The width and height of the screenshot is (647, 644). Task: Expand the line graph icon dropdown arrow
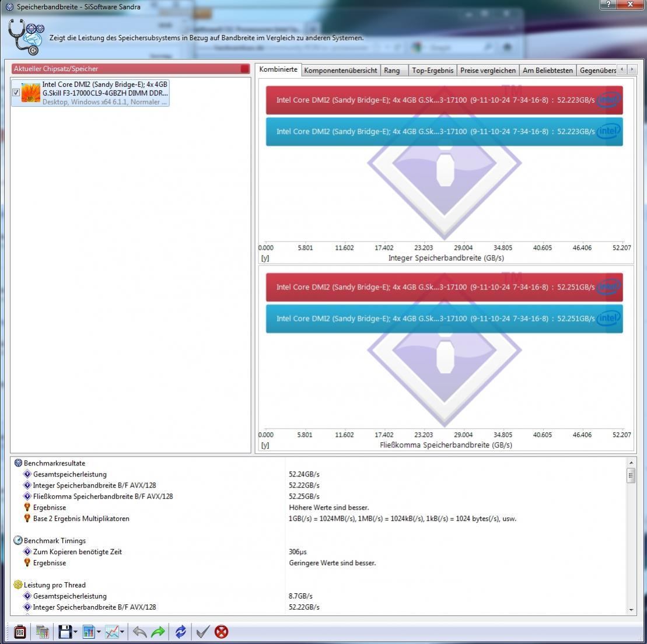(122, 632)
